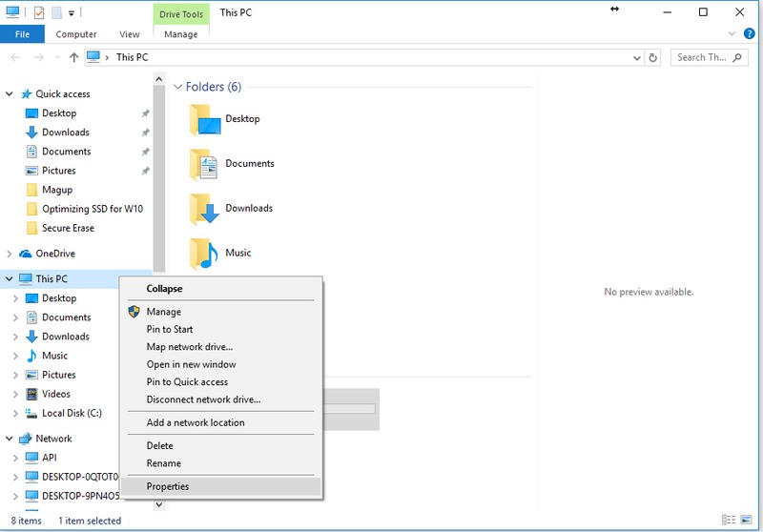Viewport: 763px width, 532px height.
Task: Click the Search This PC field
Action: point(705,57)
